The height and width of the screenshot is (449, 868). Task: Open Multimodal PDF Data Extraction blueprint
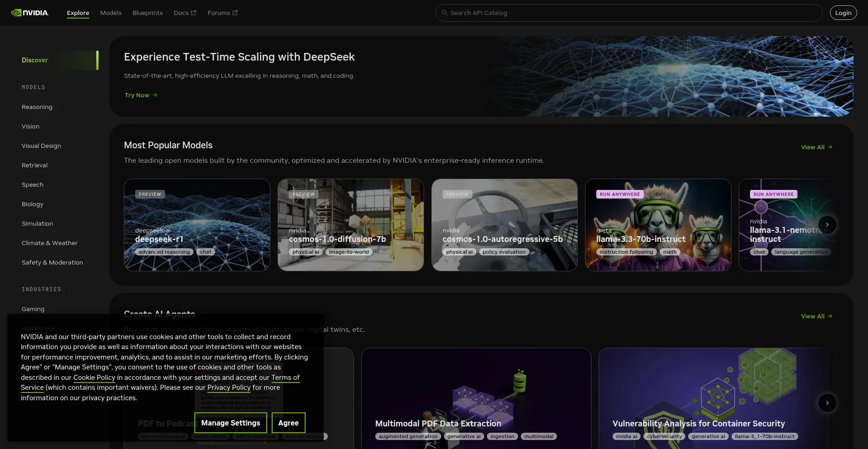(x=476, y=398)
